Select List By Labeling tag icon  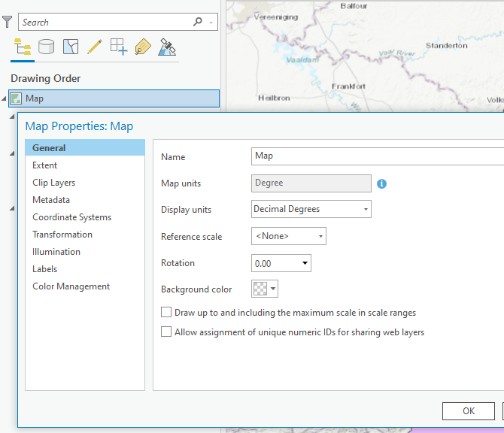(143, 47)
